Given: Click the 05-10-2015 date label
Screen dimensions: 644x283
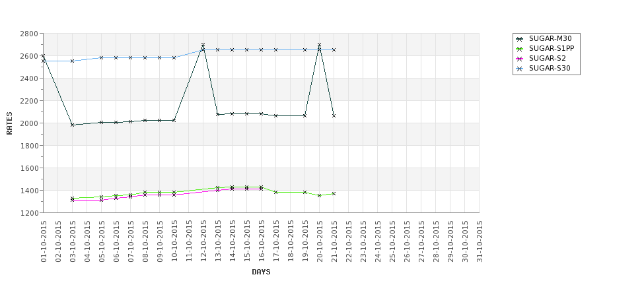Looking at the screenshot, I should [102, 241].
